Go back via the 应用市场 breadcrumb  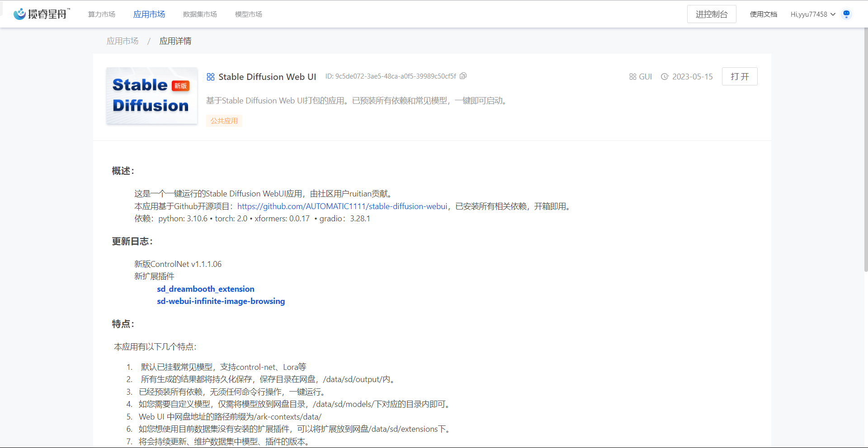point(123,41)
